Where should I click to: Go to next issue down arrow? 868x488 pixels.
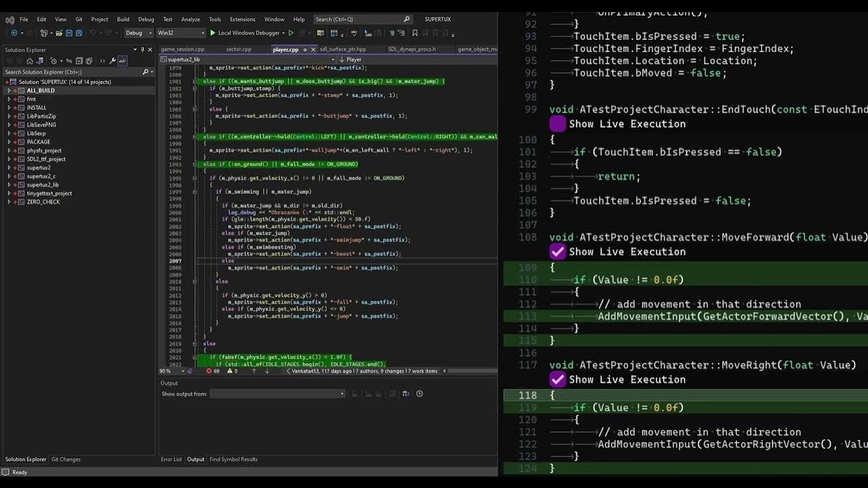pyautogui.click(x=267, y=371)
